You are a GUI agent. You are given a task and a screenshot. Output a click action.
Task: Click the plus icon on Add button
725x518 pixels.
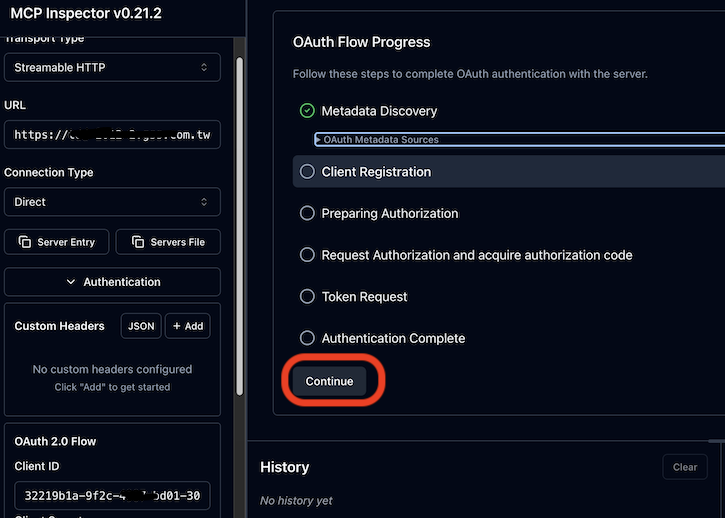[175, 326]
